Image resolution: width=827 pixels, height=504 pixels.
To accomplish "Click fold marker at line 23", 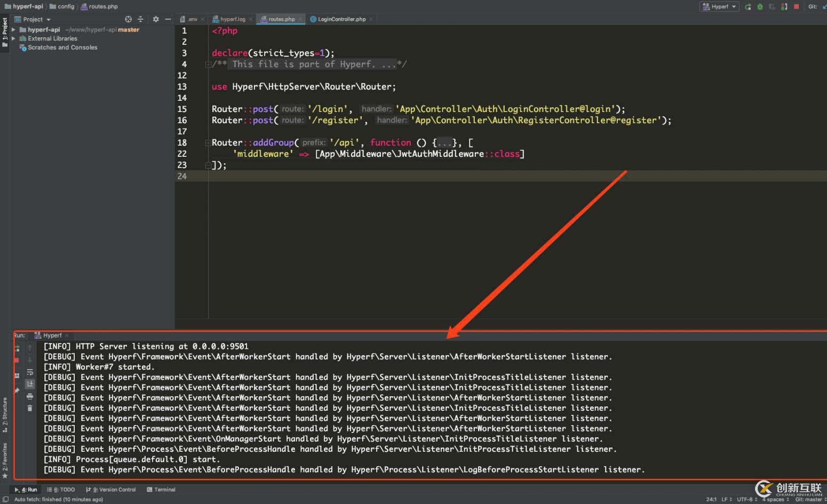I will (208, 165).
